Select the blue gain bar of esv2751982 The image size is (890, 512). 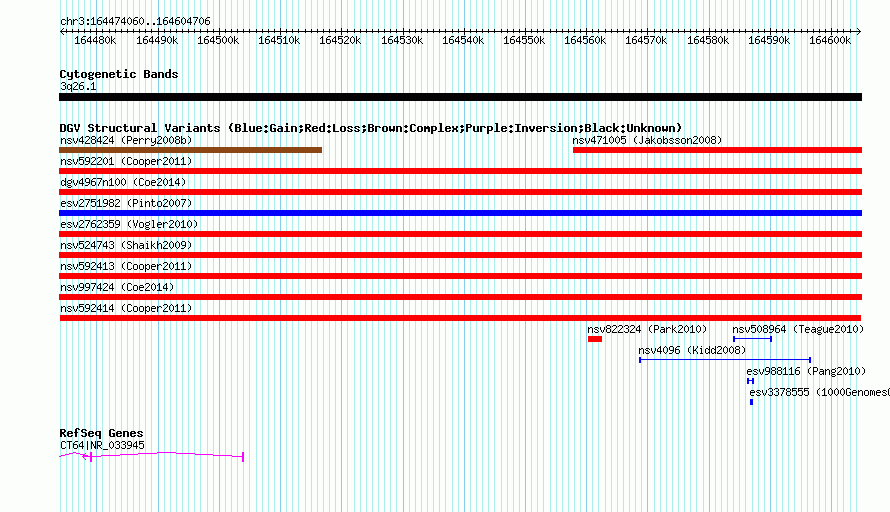tap(460, 213)
